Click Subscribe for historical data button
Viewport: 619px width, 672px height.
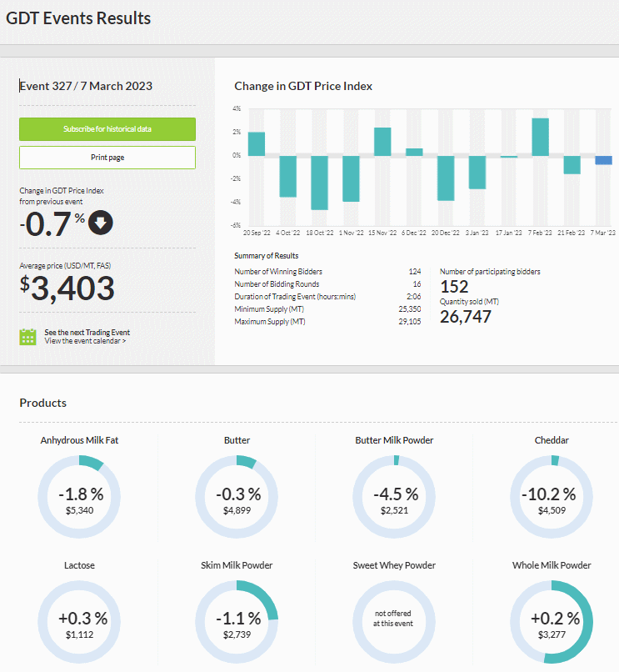tap(107, 129)
